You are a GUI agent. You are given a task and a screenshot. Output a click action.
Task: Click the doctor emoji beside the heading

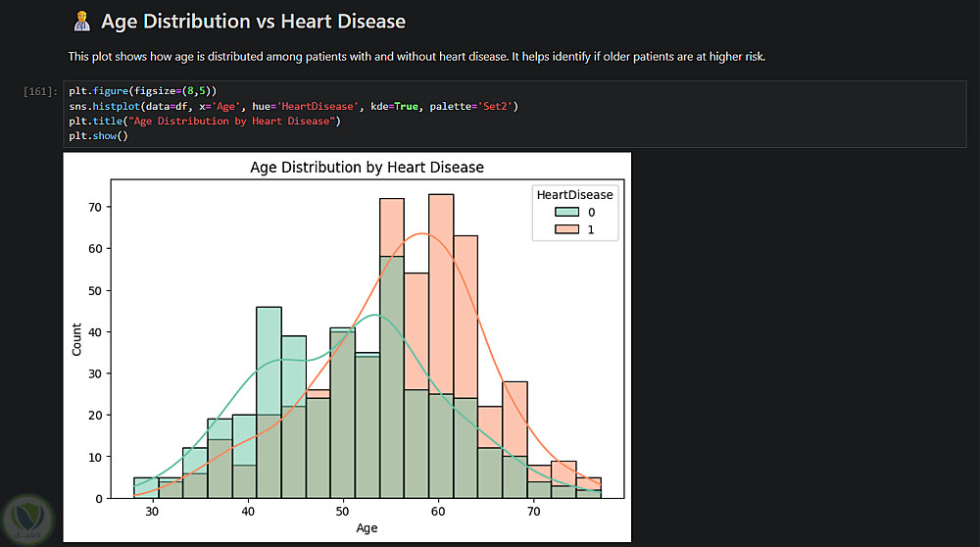[82, 21]
